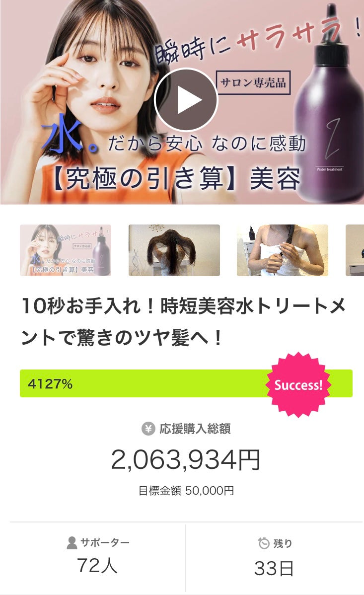Tap the supporter person icon

point(72,543)
